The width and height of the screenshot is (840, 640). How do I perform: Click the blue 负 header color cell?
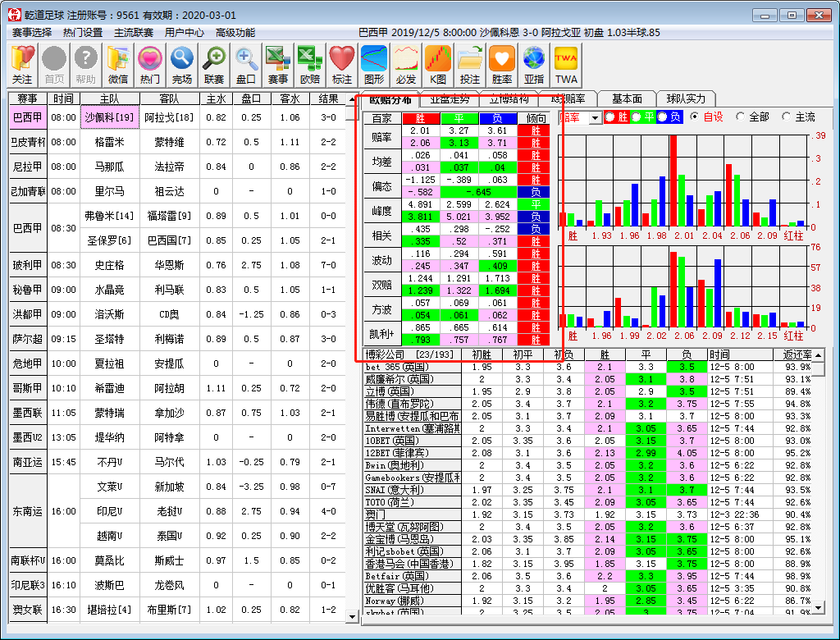click(x=498, y=118)
